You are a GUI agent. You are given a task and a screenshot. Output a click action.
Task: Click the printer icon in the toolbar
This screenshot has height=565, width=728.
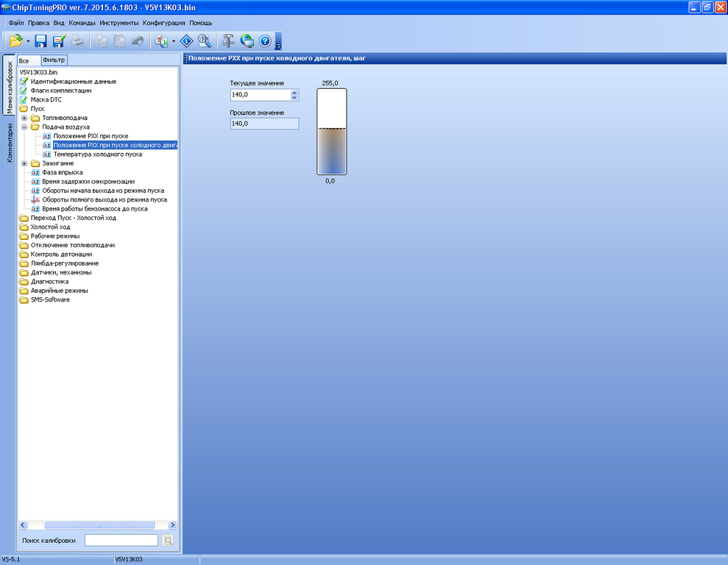coord(77,40)
